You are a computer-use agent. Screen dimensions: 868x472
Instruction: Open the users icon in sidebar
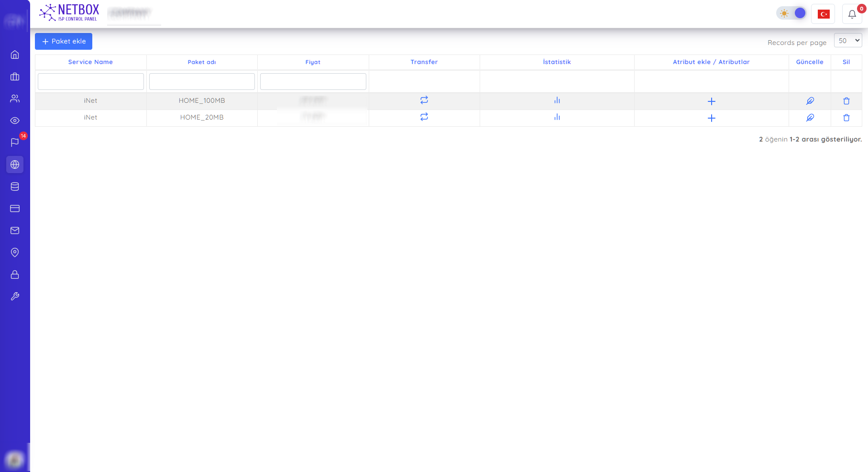click(15, 99)
